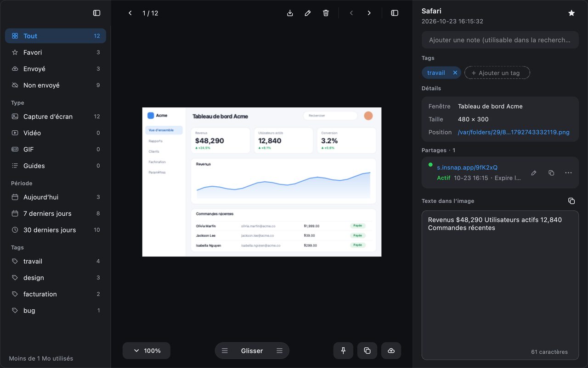This screenshot has width=588, height=368.
Task: Filter by the design tag
Action: [x=56, y=278]
